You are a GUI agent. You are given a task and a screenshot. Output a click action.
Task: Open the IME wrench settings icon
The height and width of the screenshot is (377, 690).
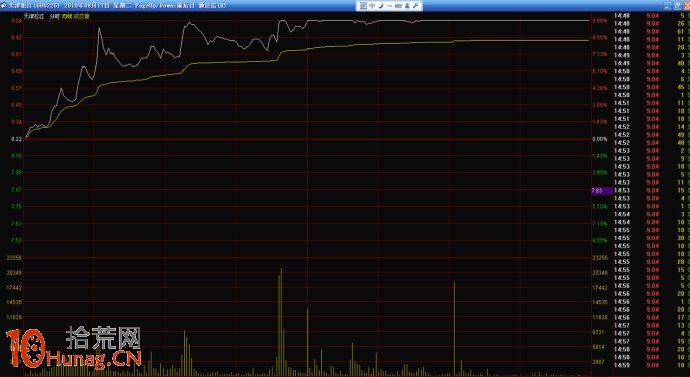coord(415,6)
